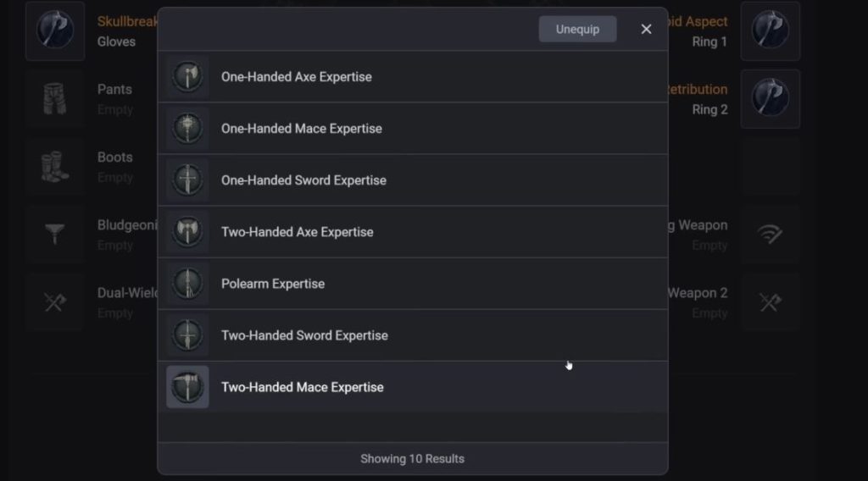This screenshot has width=868, height=481.
Task: Open the Dual-Wield weapon slot icon
Action: click(x=55, y=302)
